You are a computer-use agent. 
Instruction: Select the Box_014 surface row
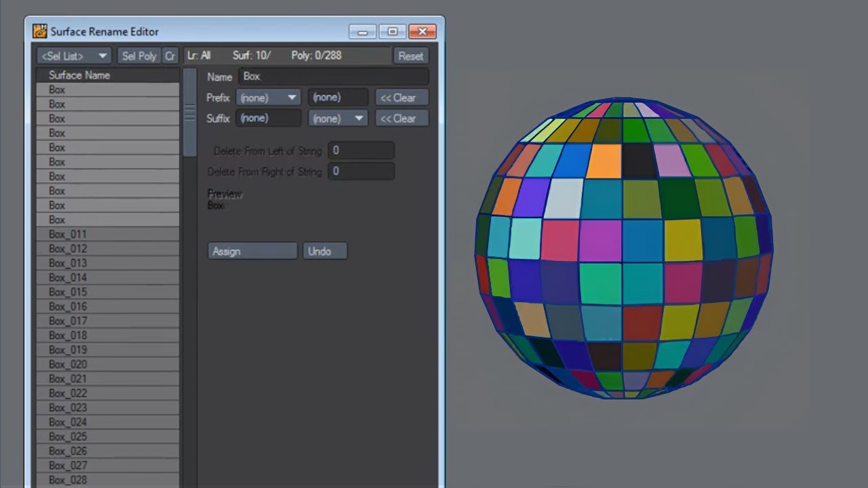108,278
